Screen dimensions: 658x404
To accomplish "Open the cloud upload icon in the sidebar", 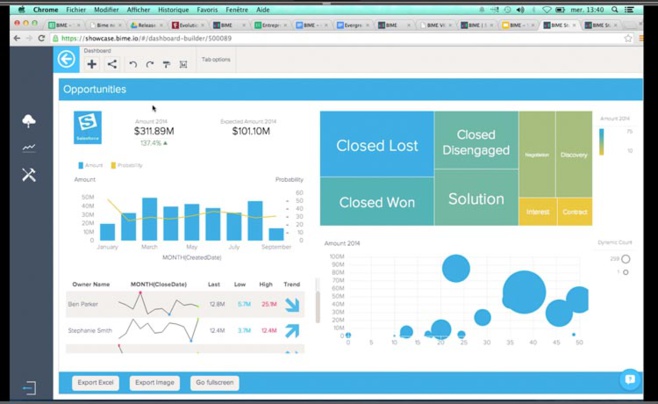I will pyautogui.click(x=29, y=121).
